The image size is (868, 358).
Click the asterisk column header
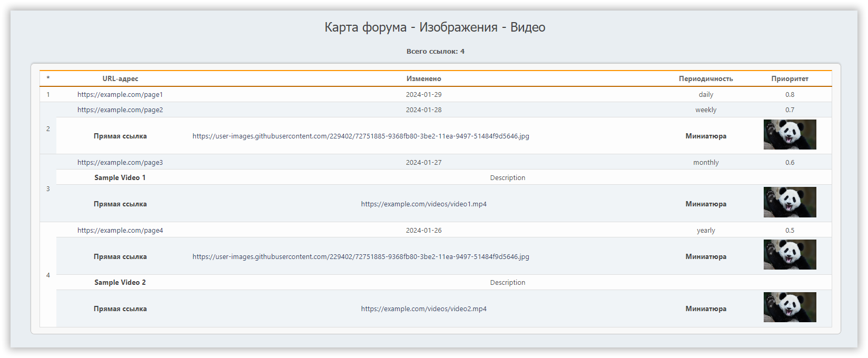48,79
